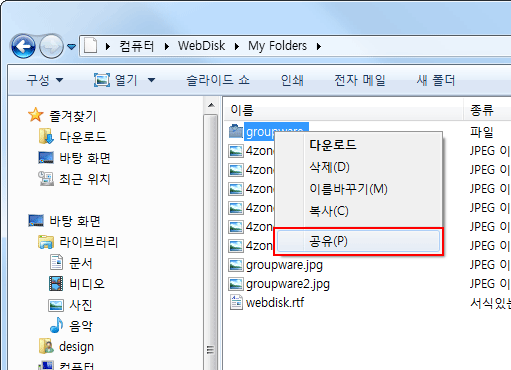Sort by the 종류 column header
Viewport: 511px width, 370px height.
pyautogui.click(x=487, y=110)
